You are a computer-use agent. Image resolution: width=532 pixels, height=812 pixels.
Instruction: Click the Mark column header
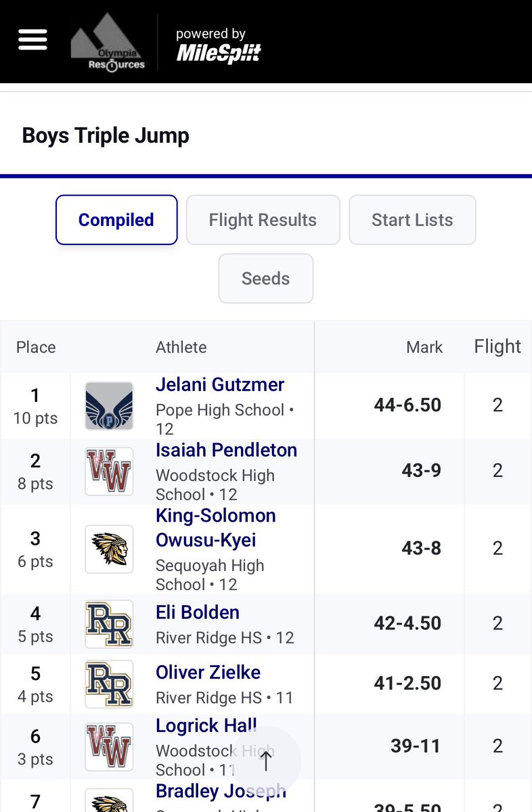pyautogui.click(x=424, y=347)
